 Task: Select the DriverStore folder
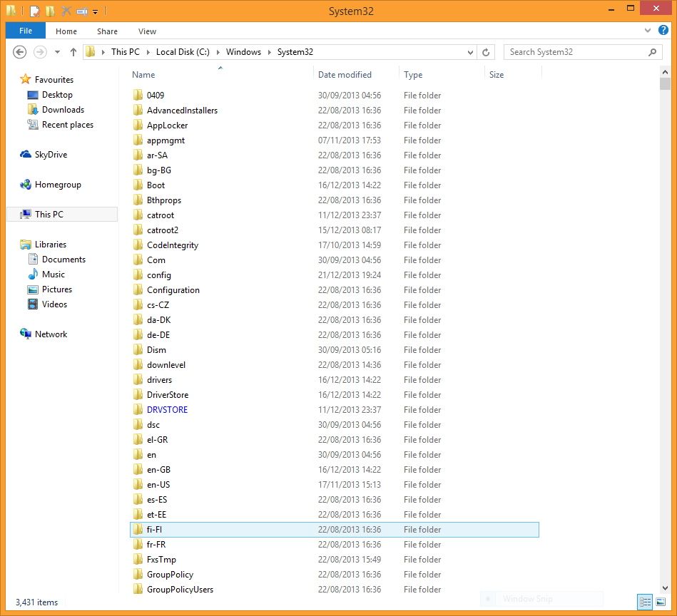168,395
